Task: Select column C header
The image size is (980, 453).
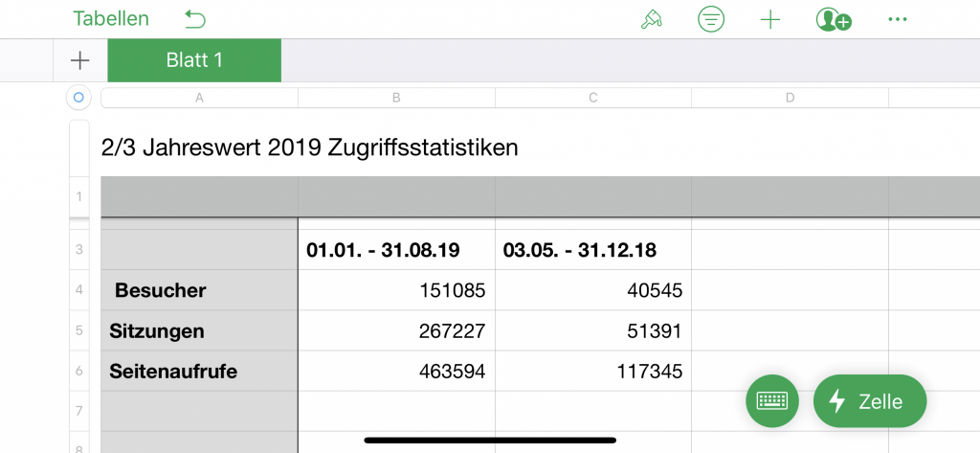Action: pos(593,98)
